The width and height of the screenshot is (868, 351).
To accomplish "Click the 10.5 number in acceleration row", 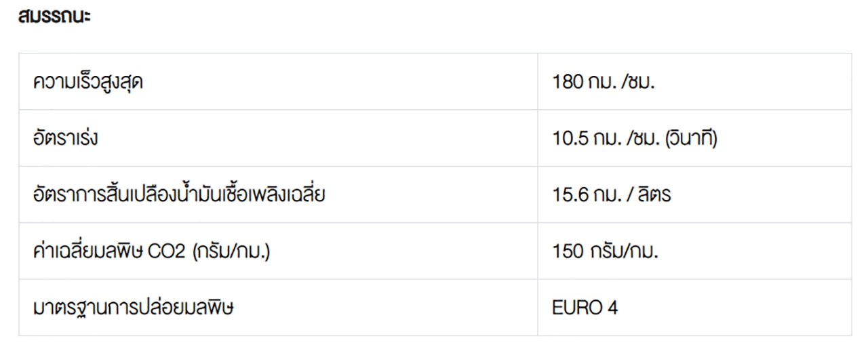I will (568, 140).
